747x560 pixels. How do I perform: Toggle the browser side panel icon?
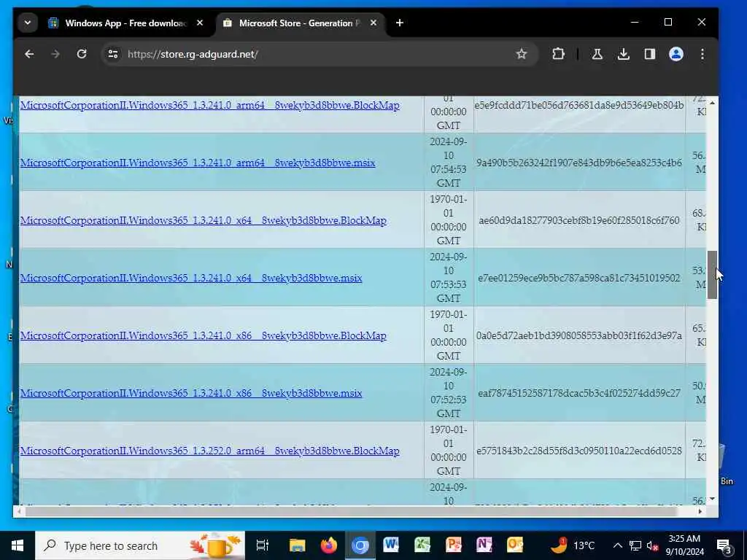tap(649, 54)
